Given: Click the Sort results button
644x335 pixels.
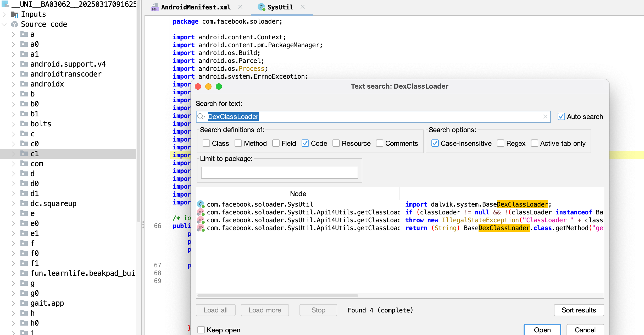Looking at the screenshot, I should click(579, 310).
